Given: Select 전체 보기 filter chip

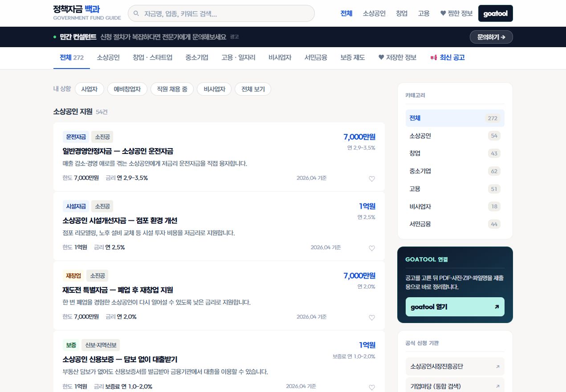Looking at the screenshot, I should coord(253,89).
